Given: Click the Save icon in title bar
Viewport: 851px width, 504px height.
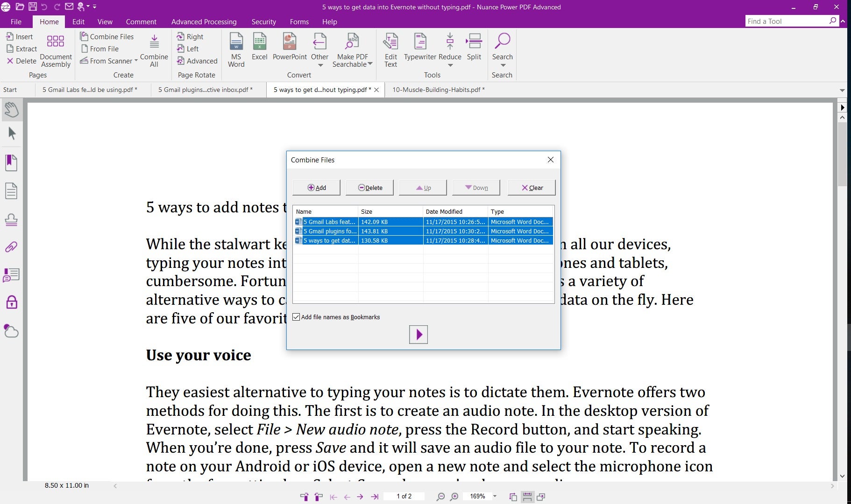Looking at the screenshot, I should click(32, 7).
